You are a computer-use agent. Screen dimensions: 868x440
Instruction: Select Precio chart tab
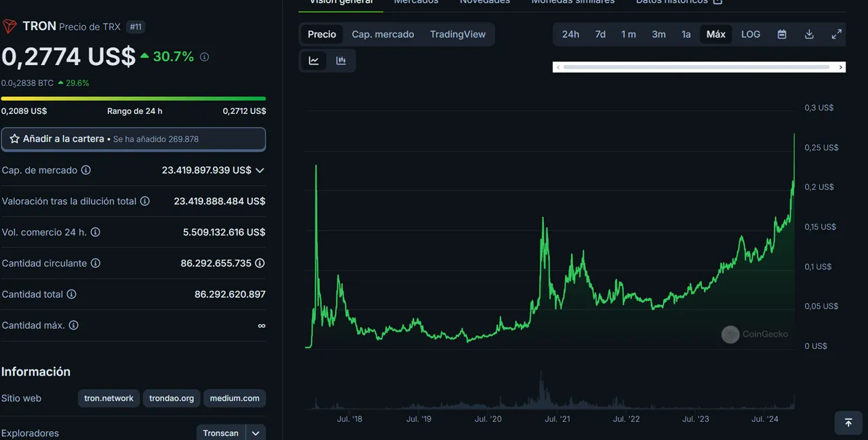click(x=321, y=34)
